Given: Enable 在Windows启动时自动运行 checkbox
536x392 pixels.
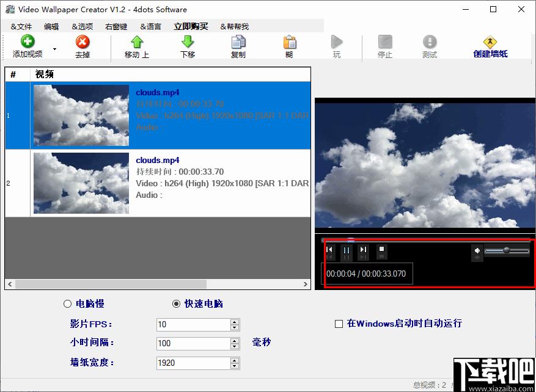Looking at the screenshot, I should pyautogui.click(x=339, y=324).
